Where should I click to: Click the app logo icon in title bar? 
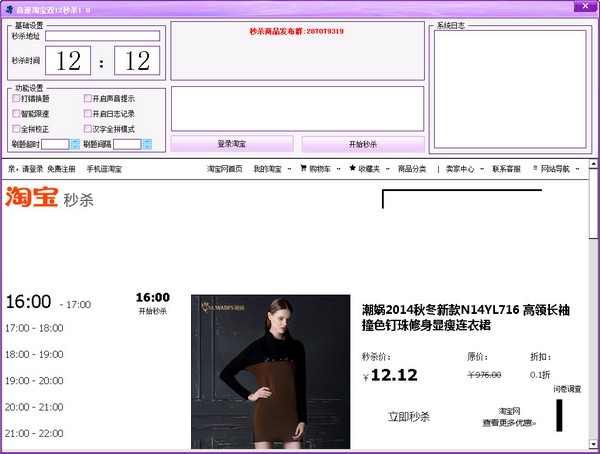click(10, 10)
